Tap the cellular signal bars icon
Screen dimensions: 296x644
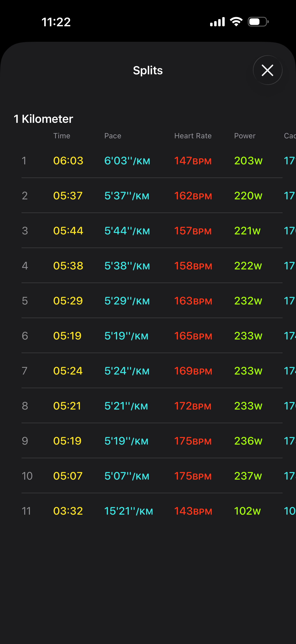(217, 22)
